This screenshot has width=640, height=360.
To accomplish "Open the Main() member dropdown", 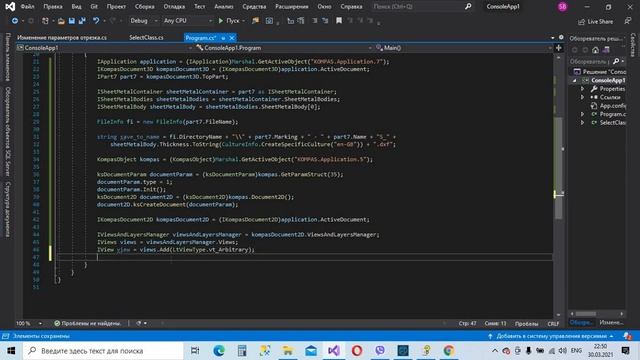I will click(464, 48).
